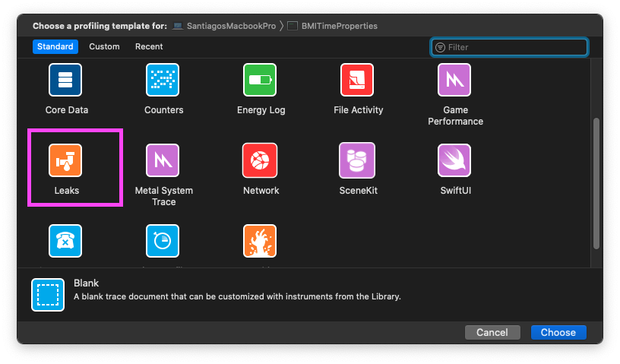Open the SantiagosMacbookPro device selector
This screenshot has width=620, height=364.
(x=224, y=26)
